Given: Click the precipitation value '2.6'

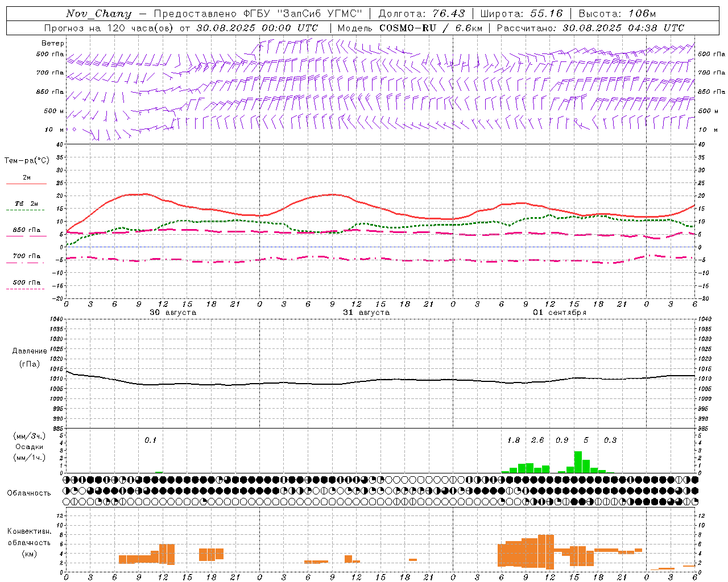Looking at the screenshot, I should coord(537,440).
